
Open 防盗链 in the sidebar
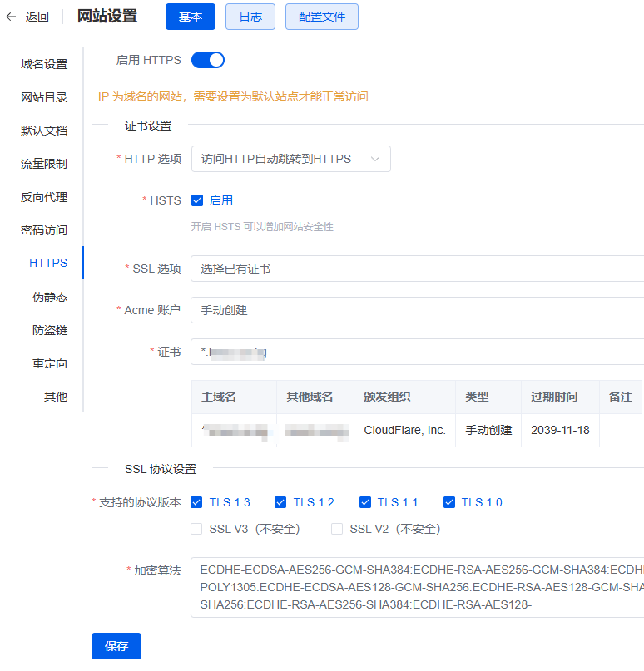pos(50,330)
